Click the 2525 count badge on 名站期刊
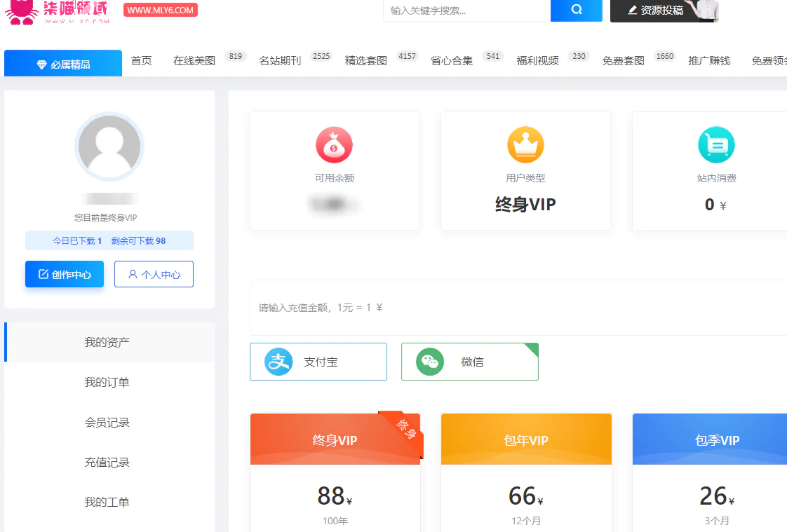 321,56
